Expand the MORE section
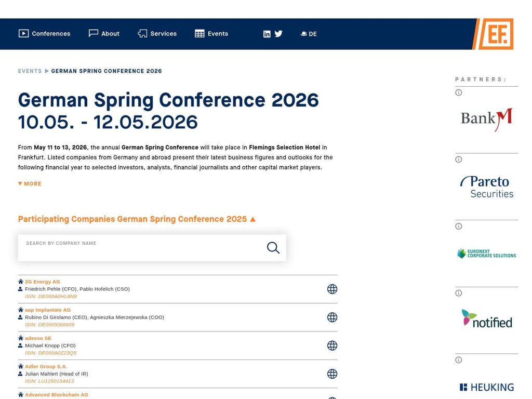This screenshot has width=532, height=399. (29, 183)
